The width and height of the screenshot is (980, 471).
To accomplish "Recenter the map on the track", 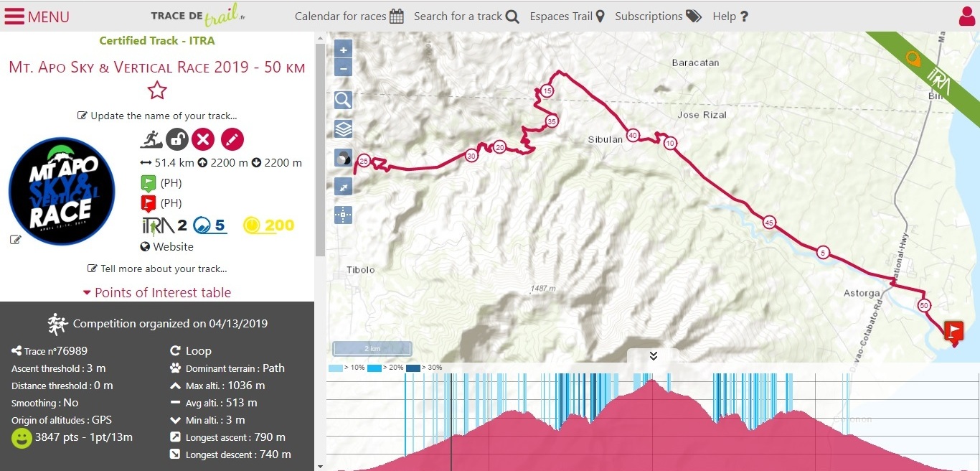I will pos(344,215).
